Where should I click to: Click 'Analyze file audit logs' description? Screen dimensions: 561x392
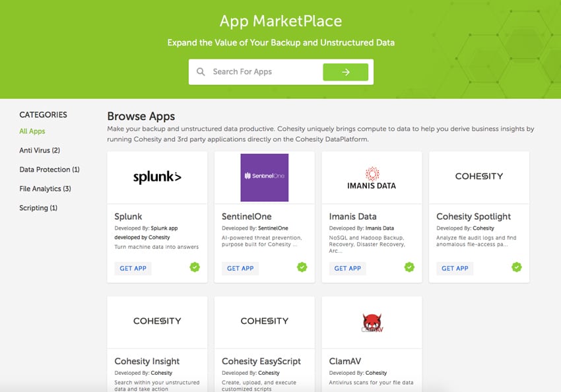[x=477, y=241]
